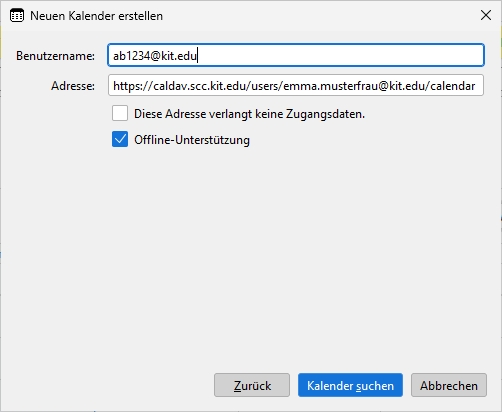Click the 'Neuen Kalender erstellen' title text
This screenshot has height=412, width=502.
point(96,16)
